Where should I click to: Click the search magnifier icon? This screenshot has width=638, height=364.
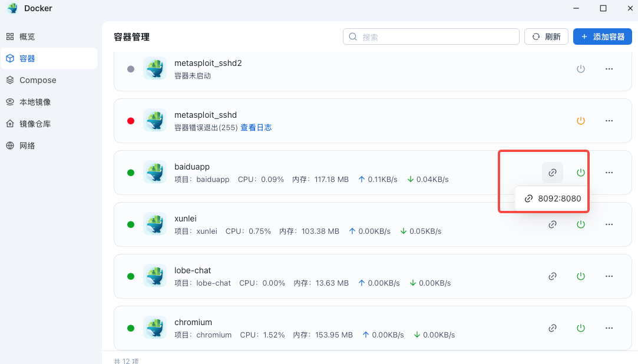point(353,37)
